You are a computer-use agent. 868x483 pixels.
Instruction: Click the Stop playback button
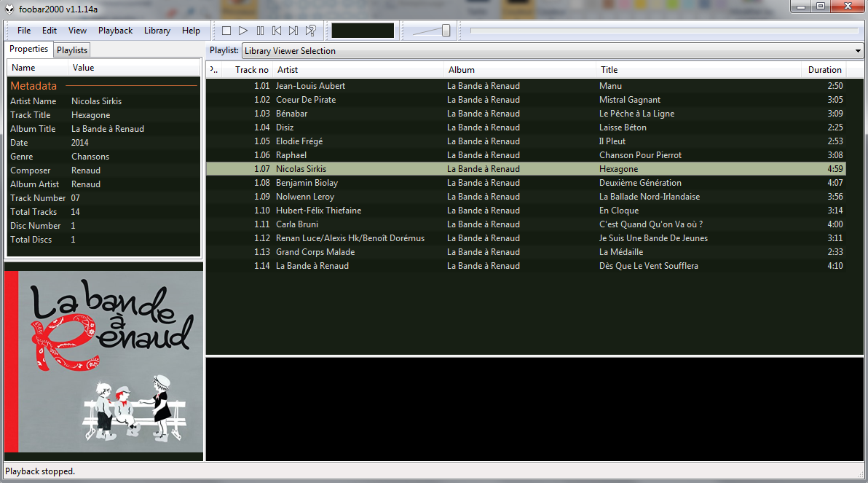[226, 31]
